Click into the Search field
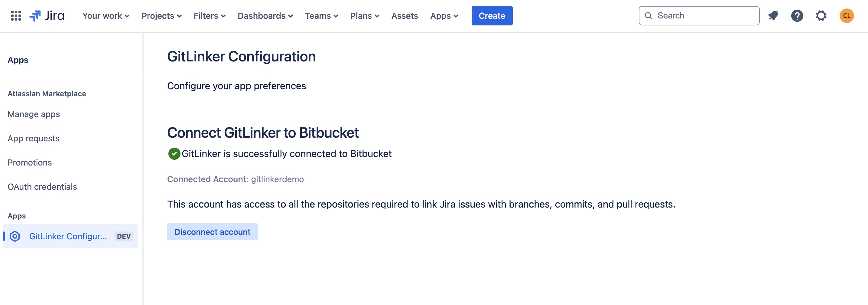868x305 pixels. pos(704,16)
